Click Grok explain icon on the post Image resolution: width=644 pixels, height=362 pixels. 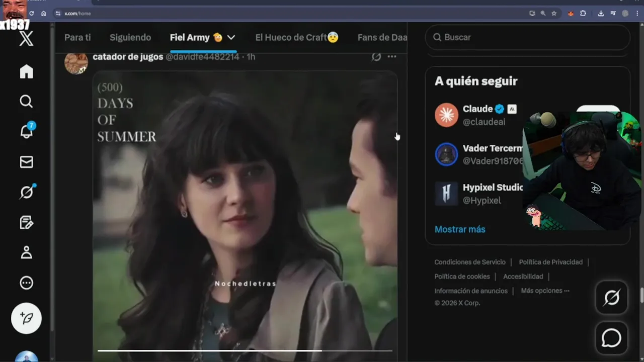pos(376,57)
